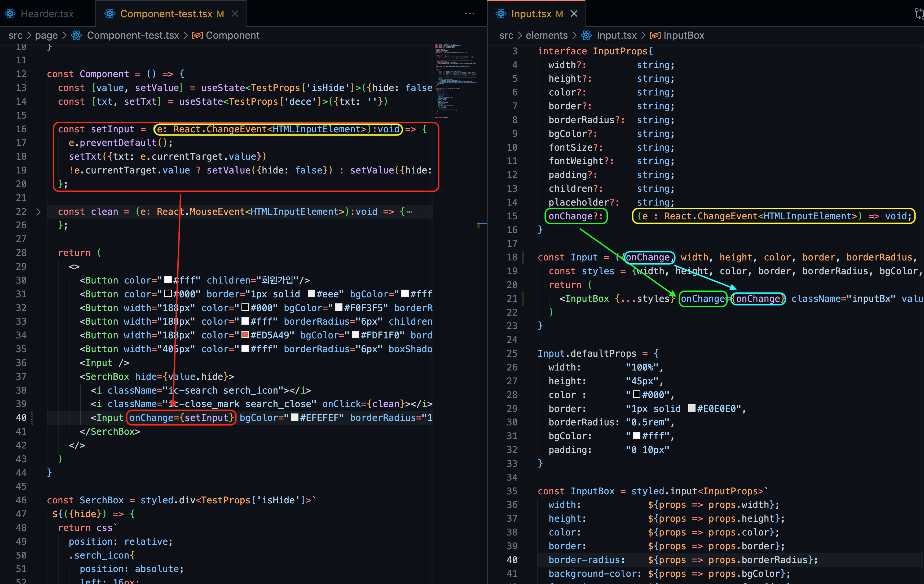
Task: Click the React icon on Input.tsx tab
Action: pos(501,14)
